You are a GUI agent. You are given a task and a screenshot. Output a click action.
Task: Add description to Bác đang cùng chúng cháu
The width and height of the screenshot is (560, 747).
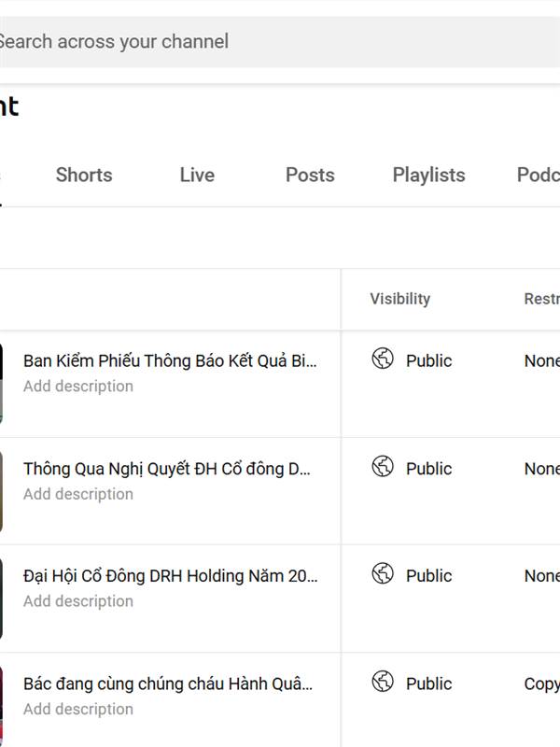(78, 709)
